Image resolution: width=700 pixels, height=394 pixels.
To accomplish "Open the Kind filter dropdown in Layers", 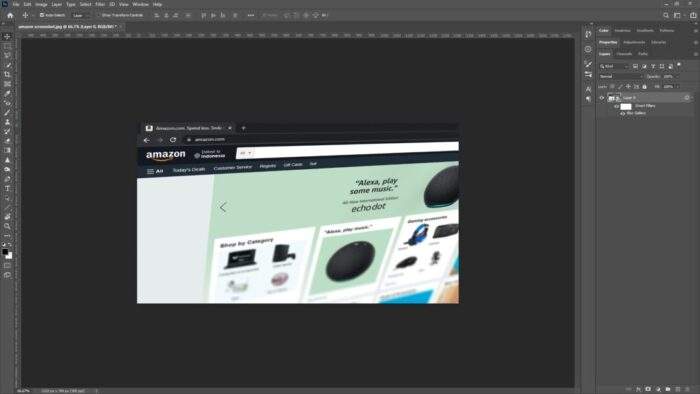I will tap(614, 66).
